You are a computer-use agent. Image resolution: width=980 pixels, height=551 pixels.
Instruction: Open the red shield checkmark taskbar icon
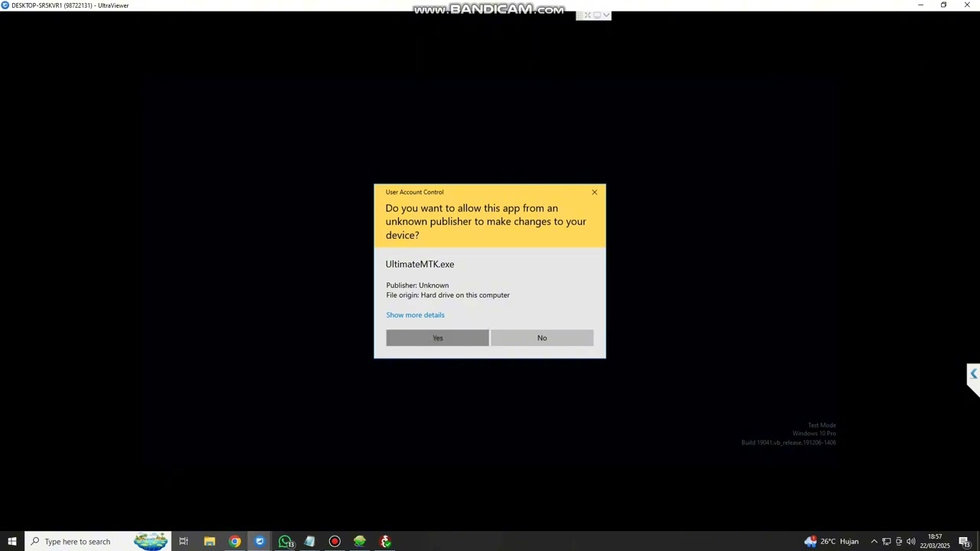pyautogui.click(x=385, y=541)
